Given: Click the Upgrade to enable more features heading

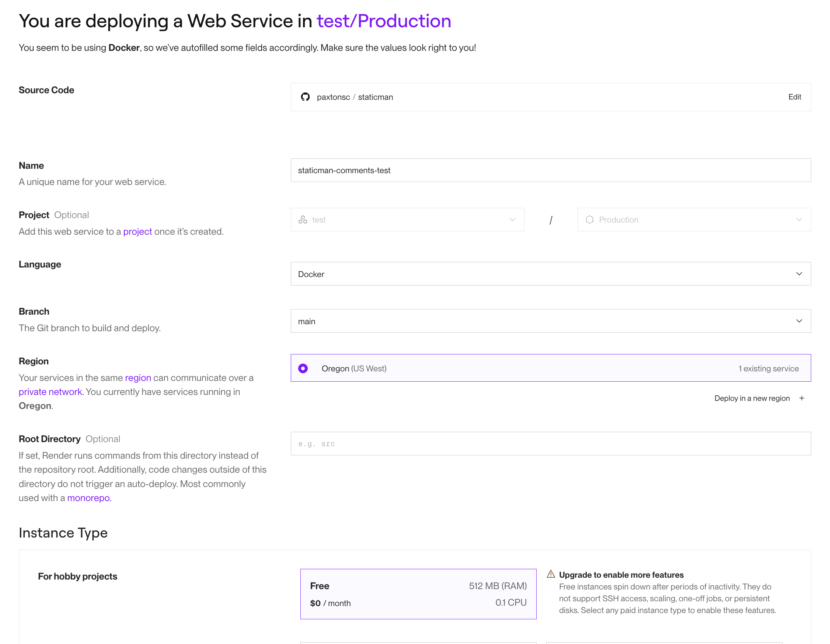Looking at the screenshot, I should pyautogui.click(x=621, y=575).
